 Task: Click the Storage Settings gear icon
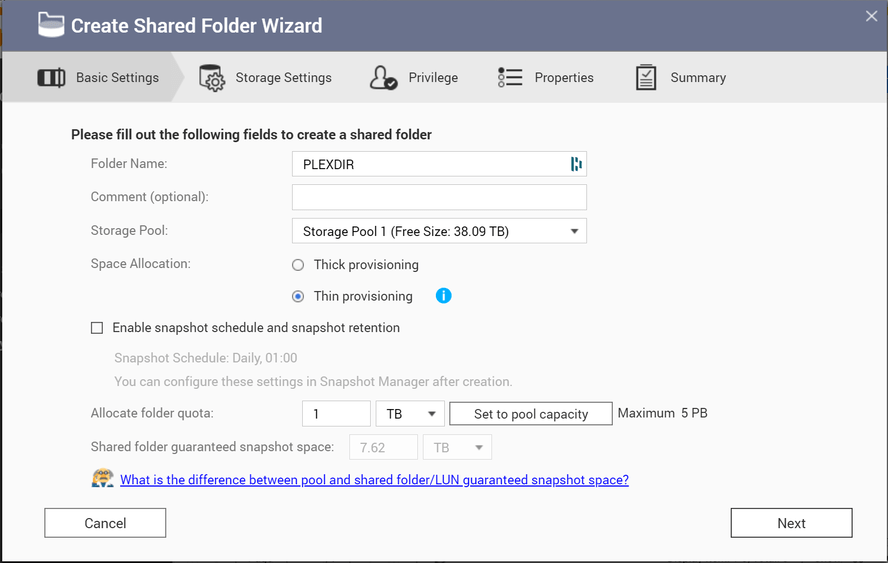(212, 78)
